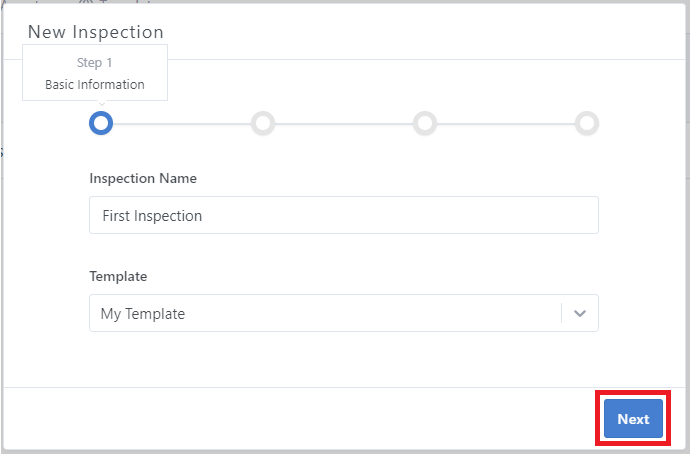Place cursor in 'First Inspection' text
The height and width of the screenshot is (455, 691).
tap(152, 215)
